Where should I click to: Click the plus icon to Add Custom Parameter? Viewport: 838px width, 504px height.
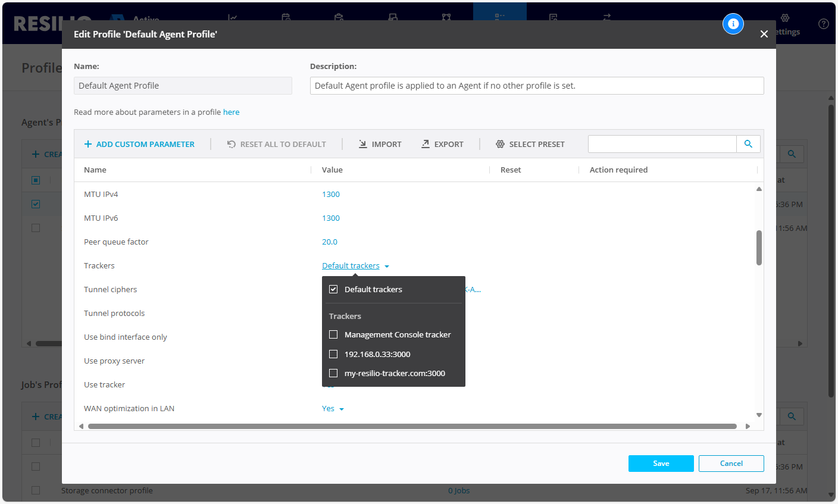click(x=88, y=144)
